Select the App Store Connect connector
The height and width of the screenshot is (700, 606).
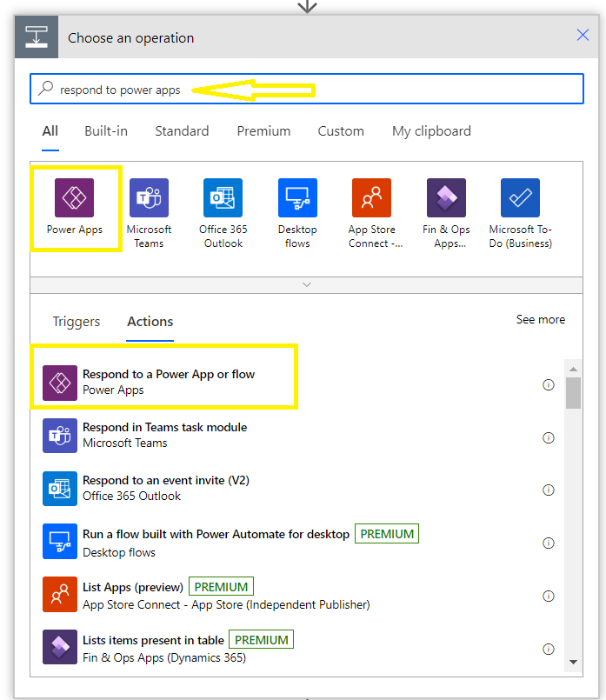click(x=371, y=198)
